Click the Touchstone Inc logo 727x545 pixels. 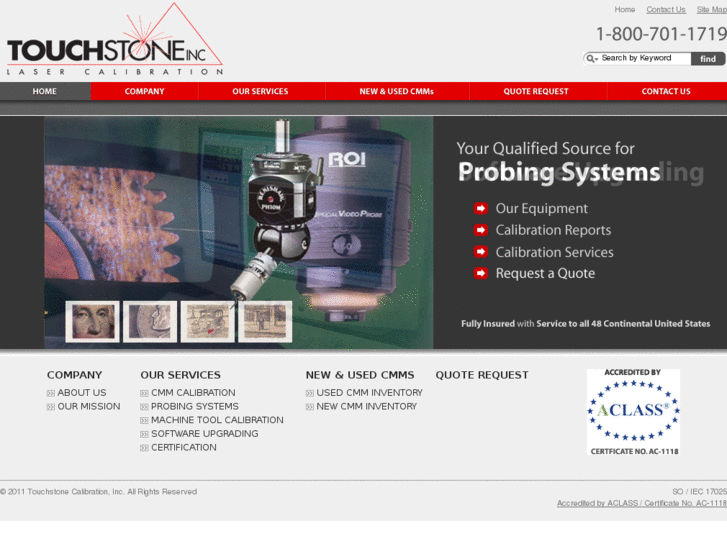tap(115, 40)
